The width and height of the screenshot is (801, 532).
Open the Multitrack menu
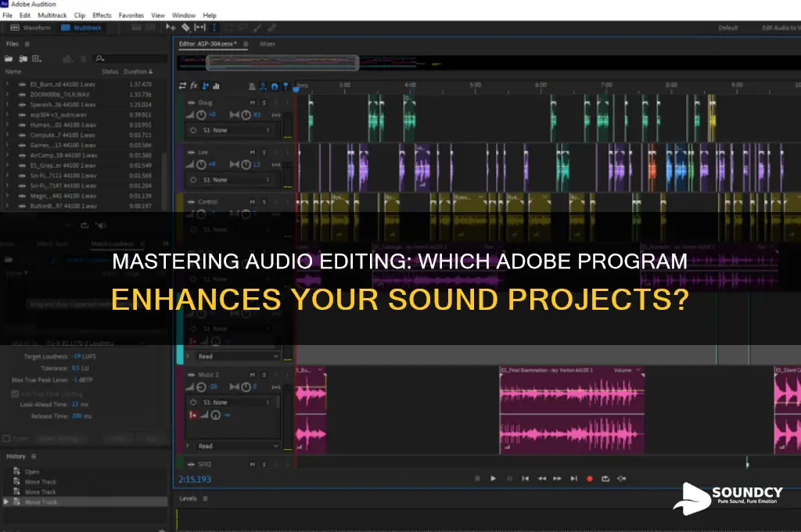pyautogui.click(x=52, y=16)
